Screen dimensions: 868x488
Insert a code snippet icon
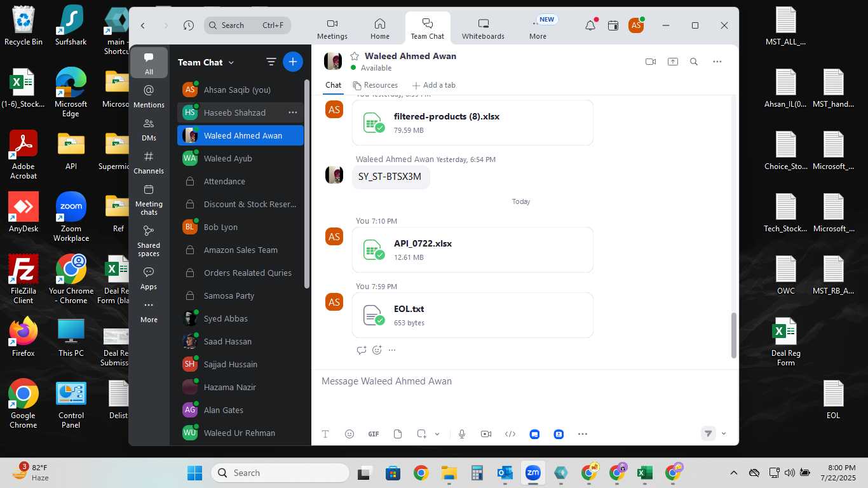[510, 434]
